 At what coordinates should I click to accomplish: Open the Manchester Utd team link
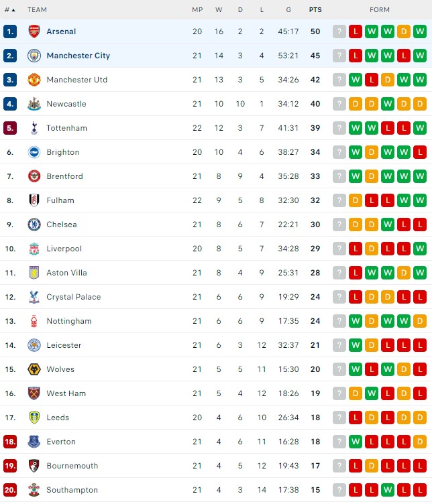(77, 80)
